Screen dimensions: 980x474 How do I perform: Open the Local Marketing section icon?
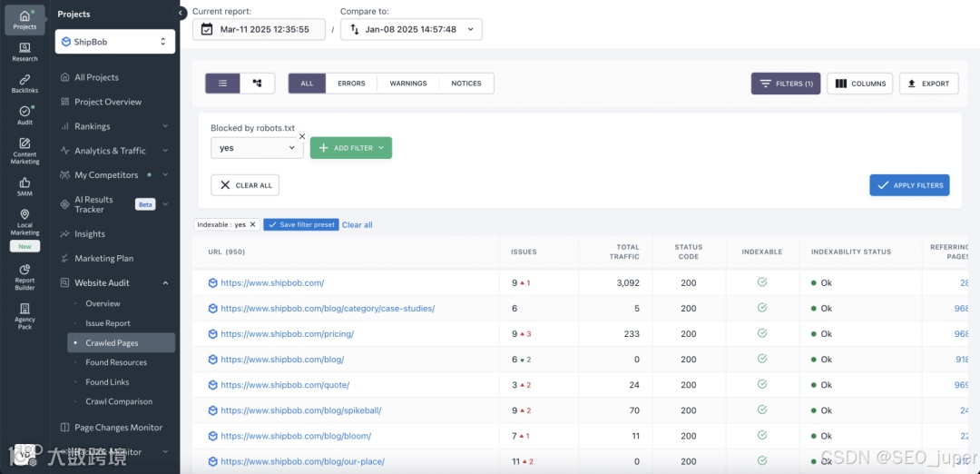[24, 222]
